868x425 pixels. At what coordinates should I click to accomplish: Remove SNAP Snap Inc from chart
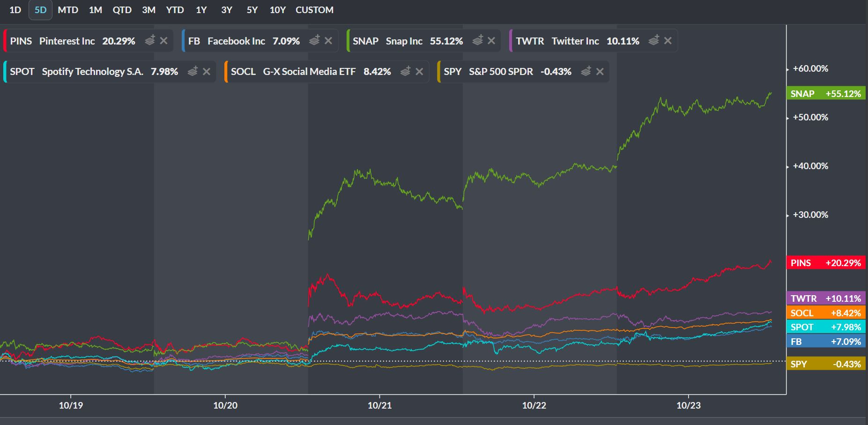[491, 41]
